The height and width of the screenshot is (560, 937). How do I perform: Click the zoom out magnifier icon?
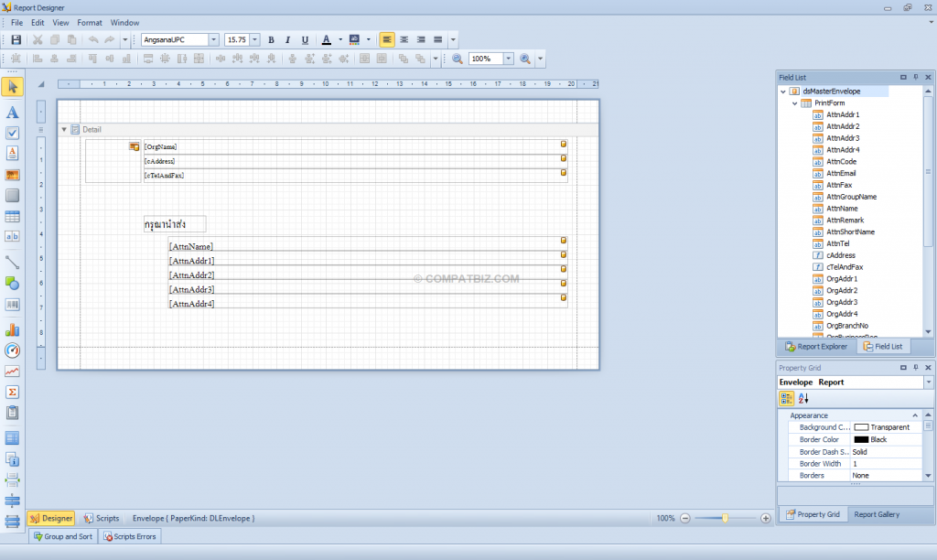pos(458,59)
